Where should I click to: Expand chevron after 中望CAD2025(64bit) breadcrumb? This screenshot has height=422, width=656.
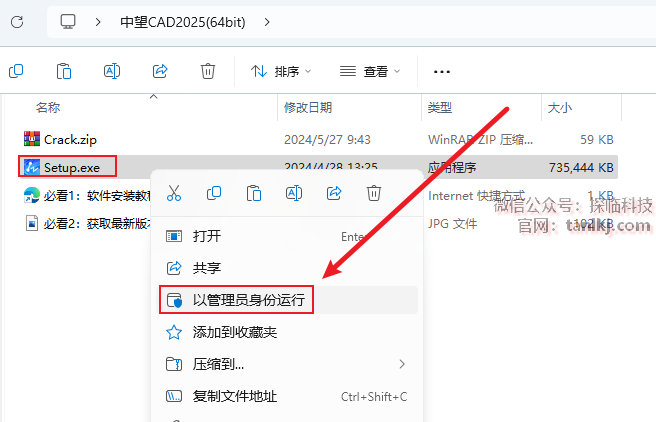point(267,22)
